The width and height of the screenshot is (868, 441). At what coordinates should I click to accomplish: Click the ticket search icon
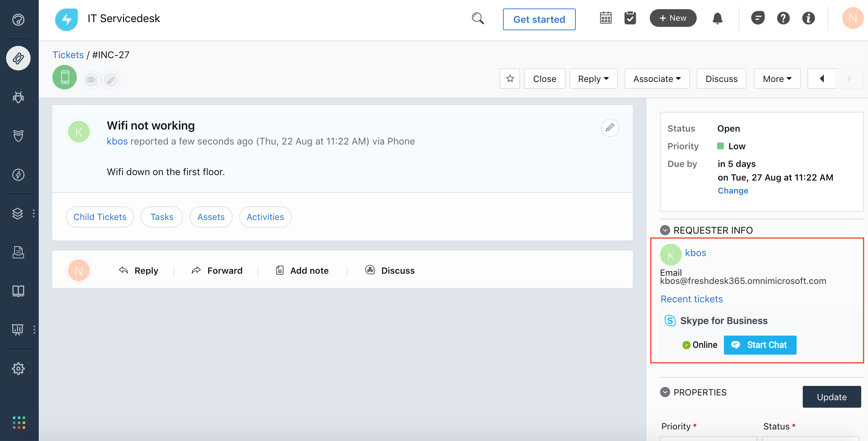coord(479,18)
